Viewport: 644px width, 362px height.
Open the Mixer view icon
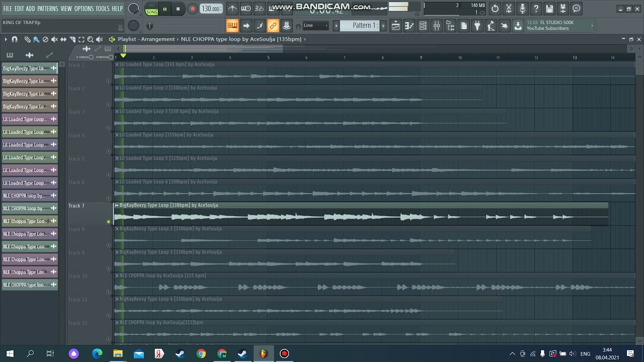pos(437,26)
